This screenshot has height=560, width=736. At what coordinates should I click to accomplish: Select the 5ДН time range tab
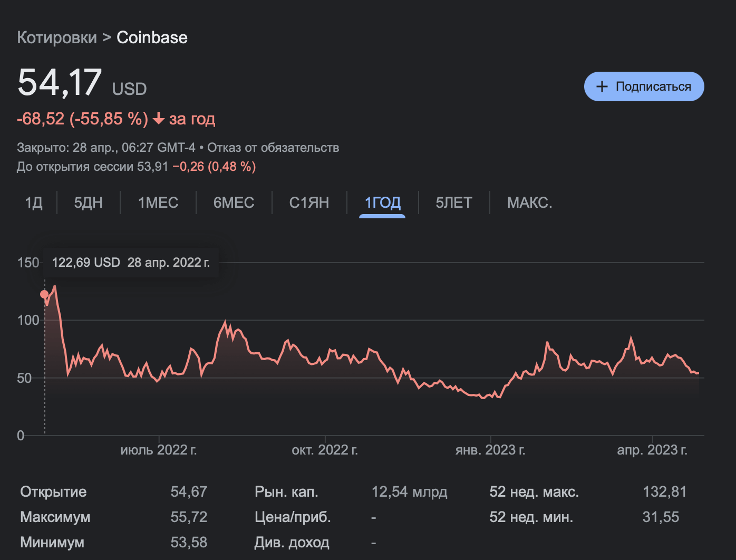(88, 202)
